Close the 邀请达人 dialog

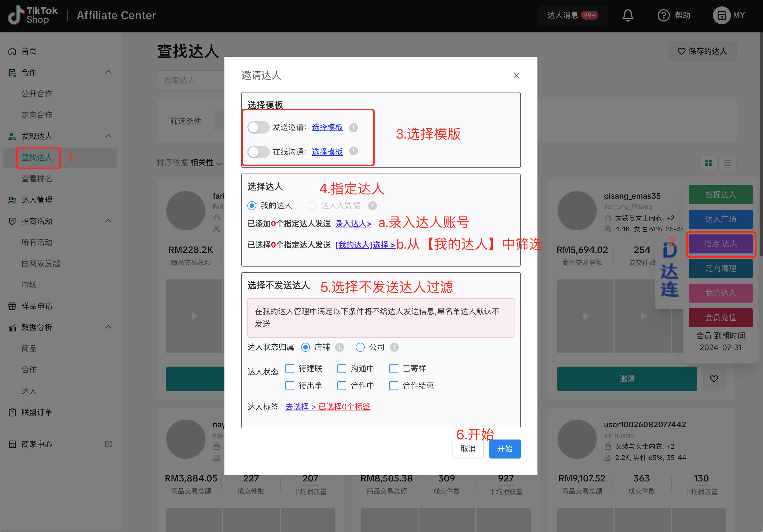516,75
